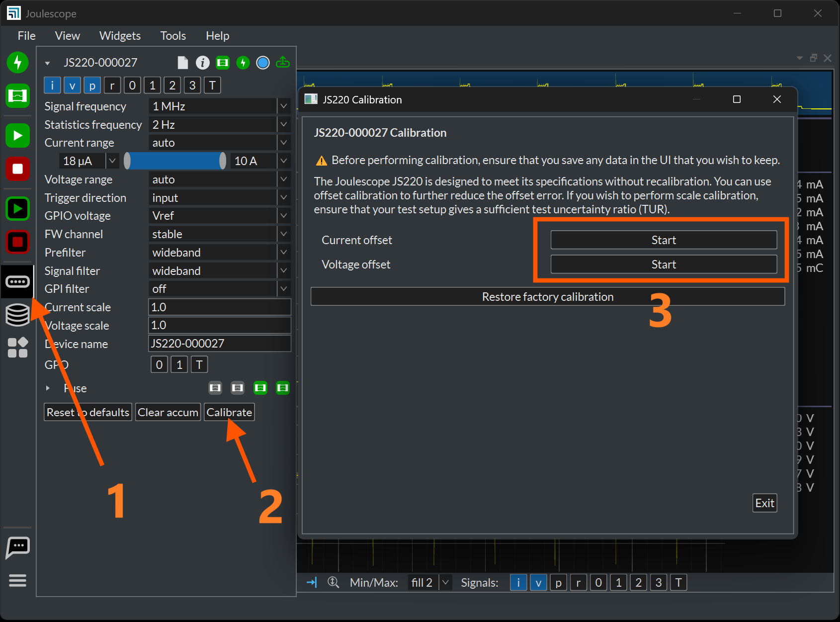Open the device info icon

point(202,62)
